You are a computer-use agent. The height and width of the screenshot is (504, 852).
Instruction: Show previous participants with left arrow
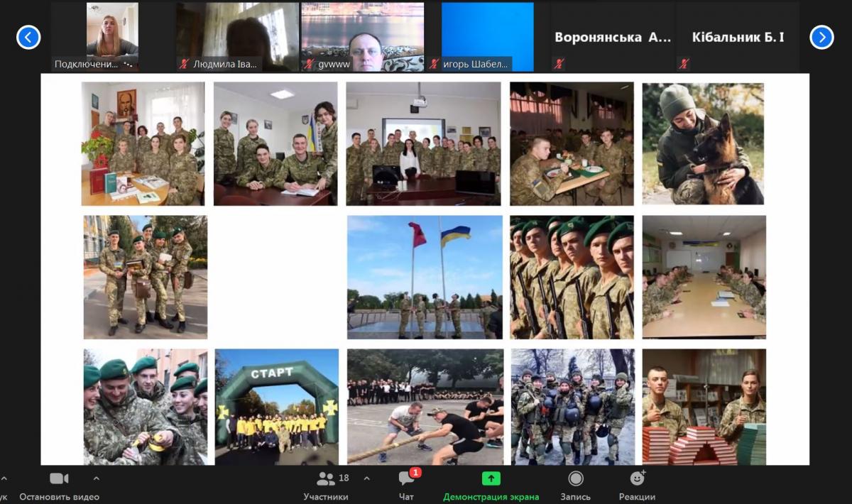(x=28, y=37)
